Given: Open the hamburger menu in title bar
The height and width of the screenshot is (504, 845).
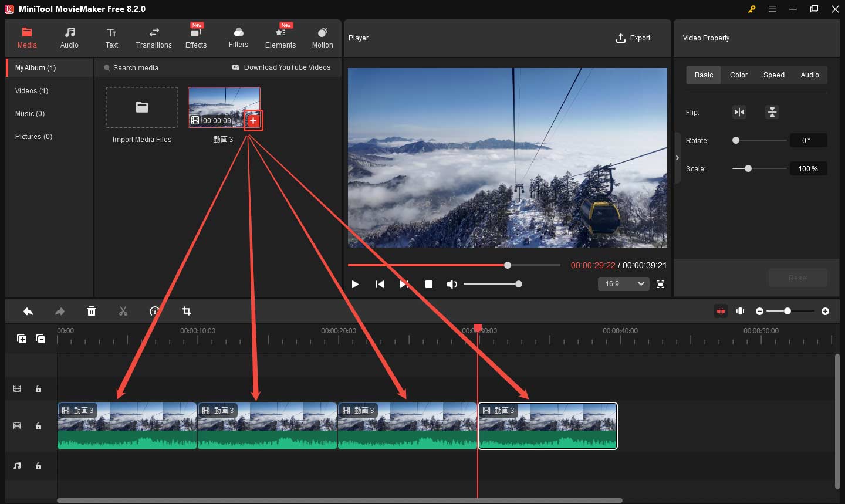Looking at the screenshot, I should click(772, 9).
